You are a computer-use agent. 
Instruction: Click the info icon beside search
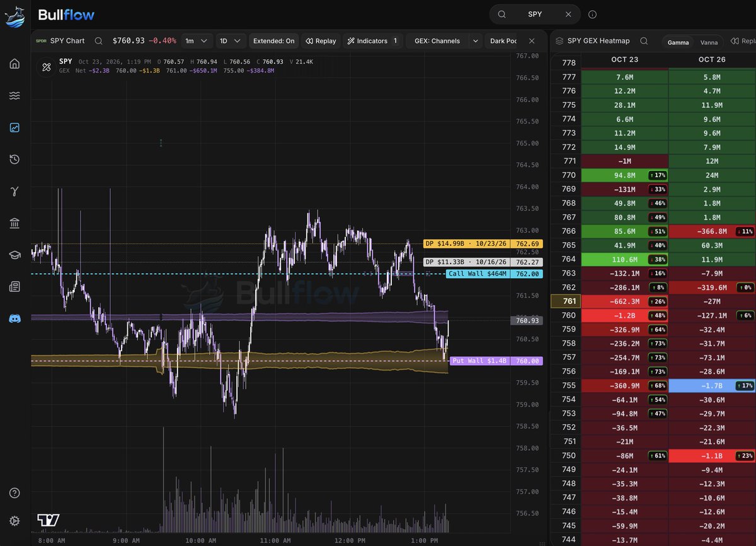592,14
